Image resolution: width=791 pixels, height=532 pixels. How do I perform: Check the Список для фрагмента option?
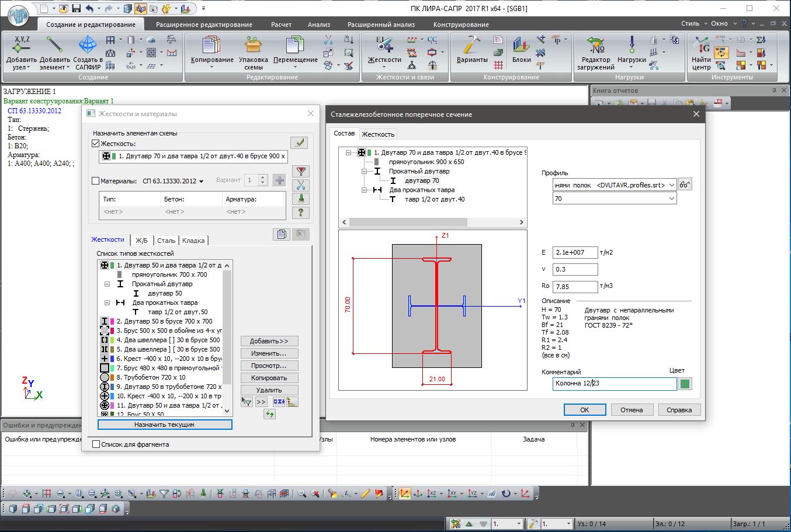tap(97, 444)
